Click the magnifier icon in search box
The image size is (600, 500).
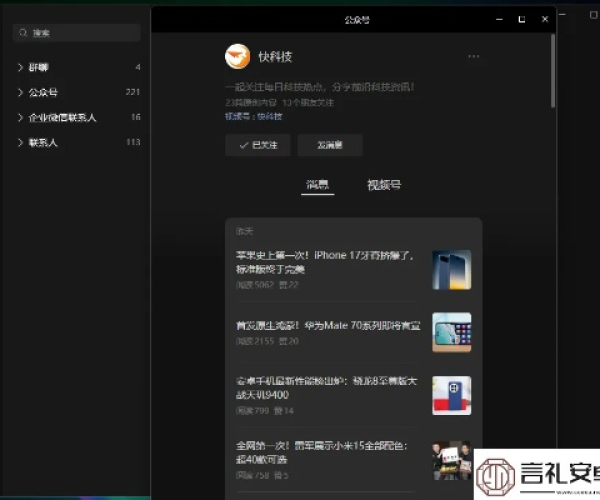click(x=23, y=33)
